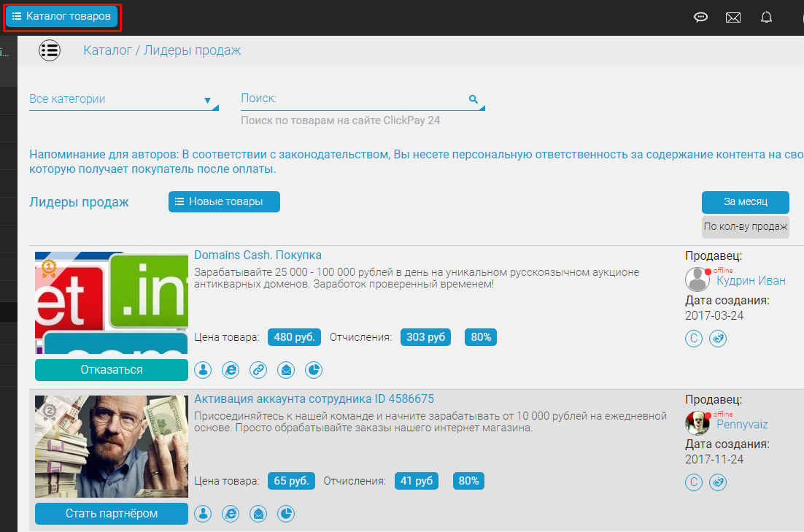Switch to 'Новые товары' list
Screen dimensions: 804x532
coord(224,202)
